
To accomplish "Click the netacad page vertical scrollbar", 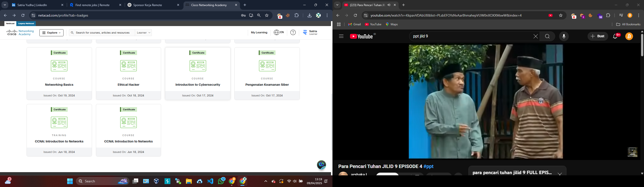I will click(332, 122).
